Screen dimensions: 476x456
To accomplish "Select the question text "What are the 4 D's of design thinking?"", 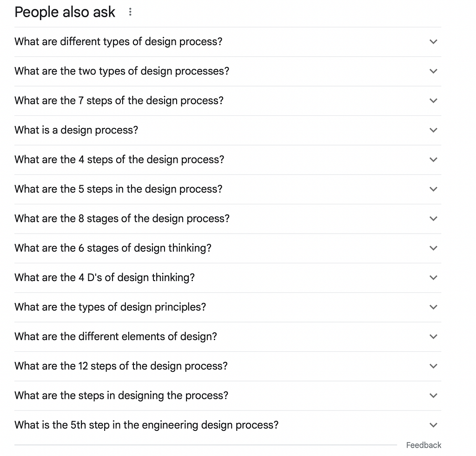I will pyautogui.click(x=105, y=278).
